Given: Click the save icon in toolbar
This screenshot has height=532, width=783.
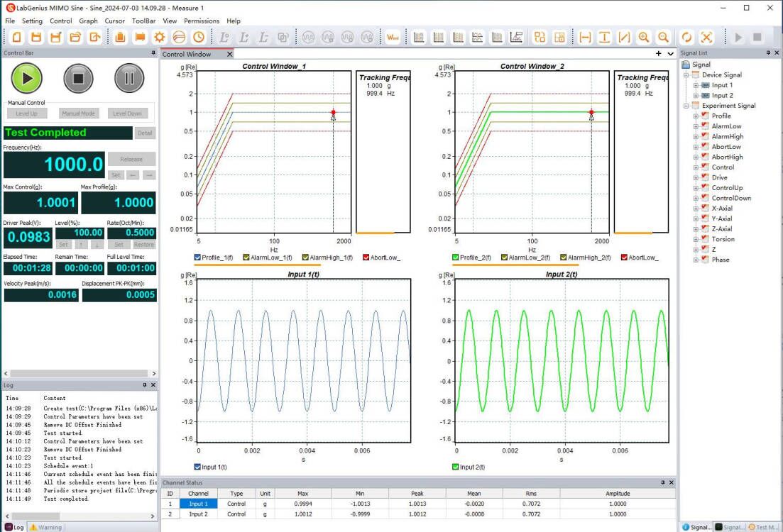Looking at the screenshot, I should click(x=36, y=37).
